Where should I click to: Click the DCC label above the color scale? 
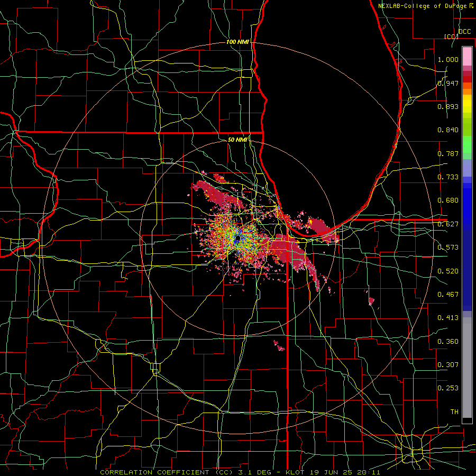click(464, 32)
